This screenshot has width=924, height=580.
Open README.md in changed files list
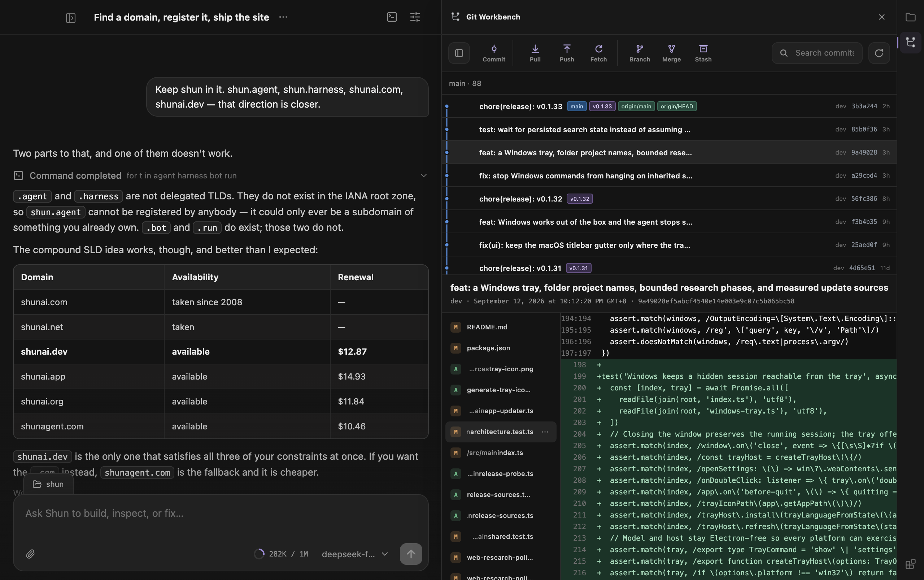[500, 327]
